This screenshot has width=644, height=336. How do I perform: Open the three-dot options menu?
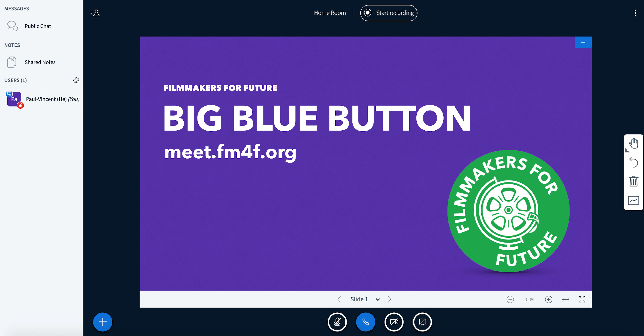coord(635,13)
